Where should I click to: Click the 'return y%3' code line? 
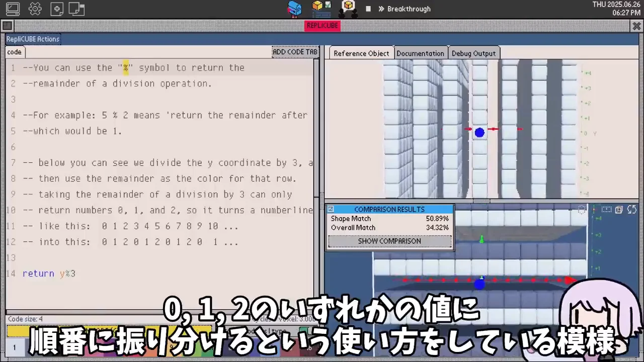point(49,274)
